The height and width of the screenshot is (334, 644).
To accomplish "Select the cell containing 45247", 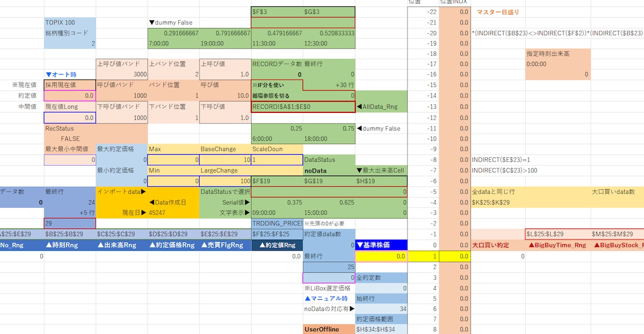I will (173, 213).
